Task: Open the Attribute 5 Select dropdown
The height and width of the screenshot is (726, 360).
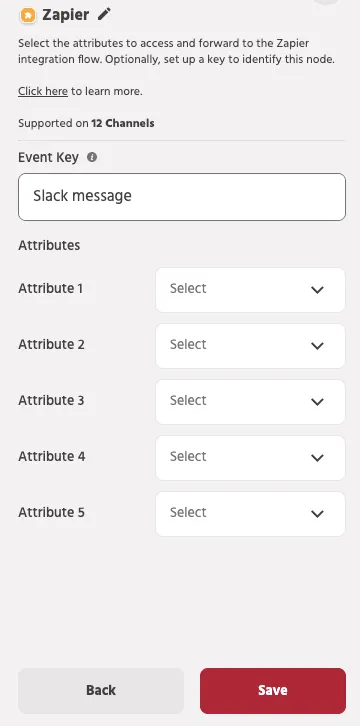Action: click(x=250, y=514)
